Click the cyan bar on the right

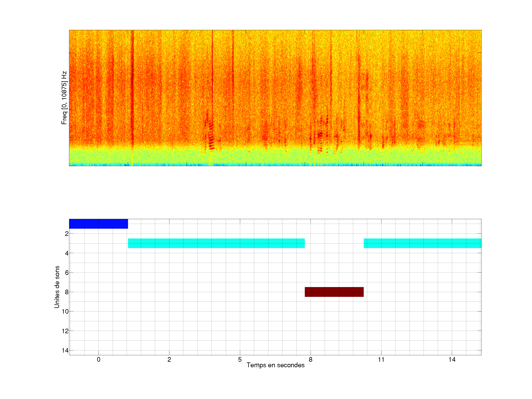pos(422,243)
